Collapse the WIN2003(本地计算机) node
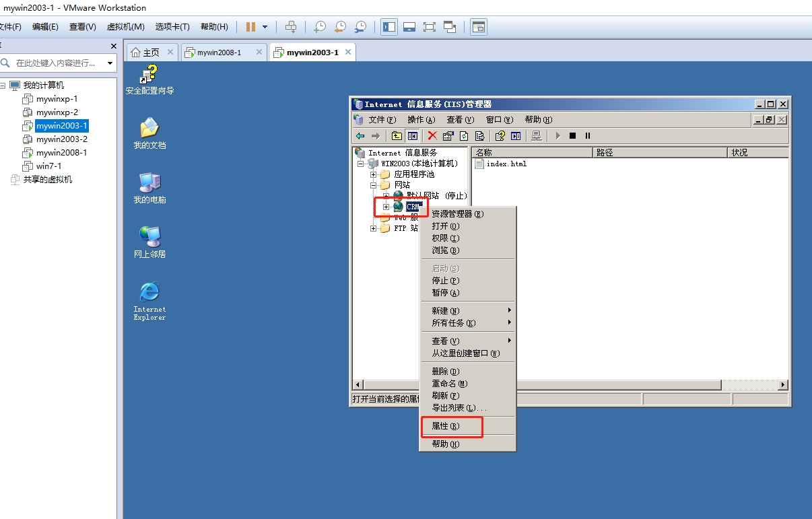Screen dimensions: 812x519 pyautogui.click(x=361, y=164)
